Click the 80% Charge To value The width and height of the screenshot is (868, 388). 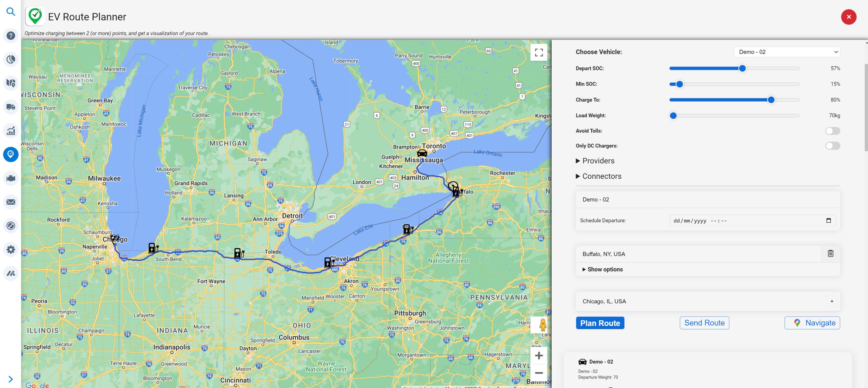(x=835, y=100)
